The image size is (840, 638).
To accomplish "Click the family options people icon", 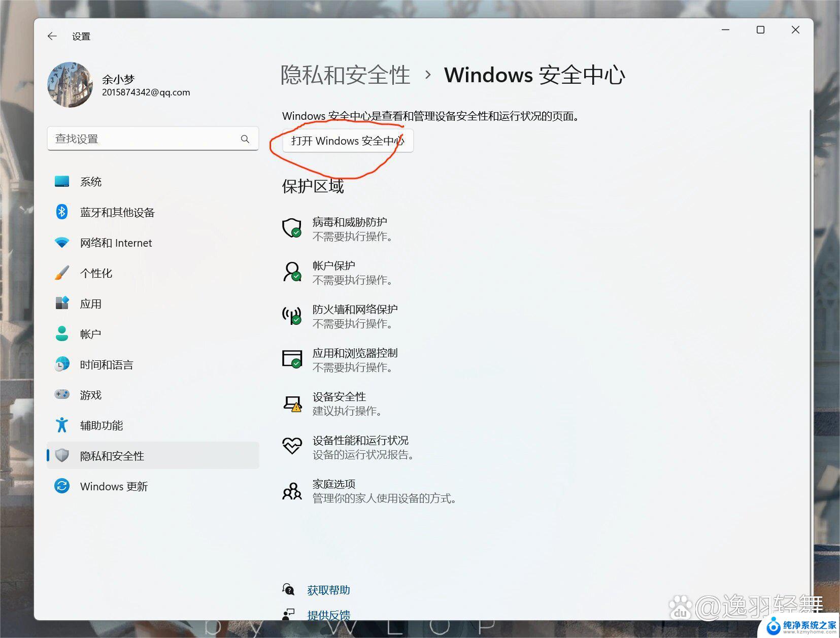I will (x=292, y=491).
